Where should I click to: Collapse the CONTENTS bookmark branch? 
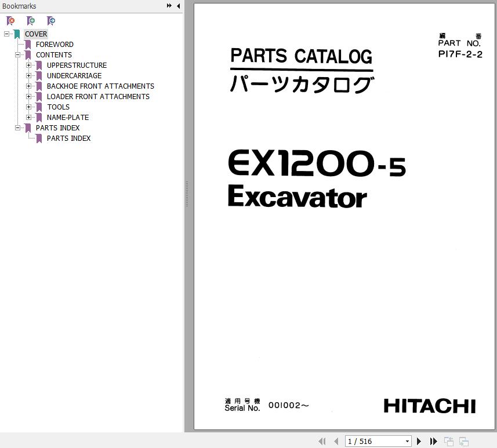18,55
